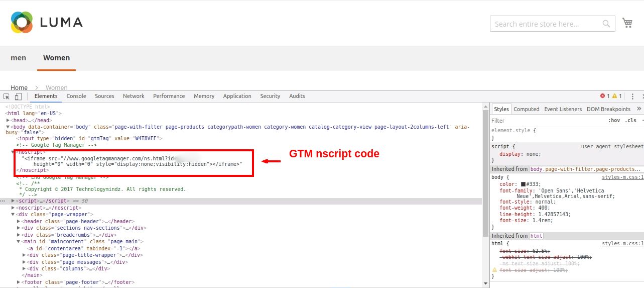The image size is (644, 288).
Task: Click the body.page-with-filter inherited selector
Action: [x=586, y=169]
